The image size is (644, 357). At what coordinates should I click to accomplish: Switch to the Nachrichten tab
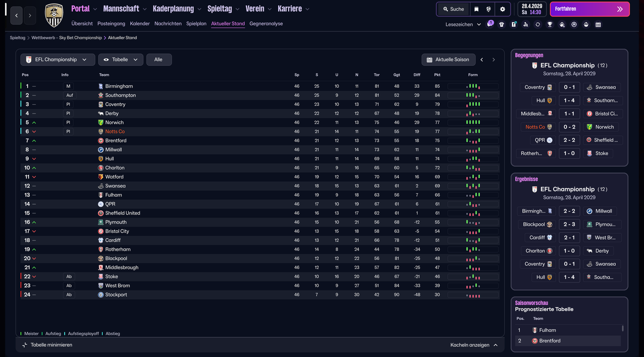(x=168, y=24)
